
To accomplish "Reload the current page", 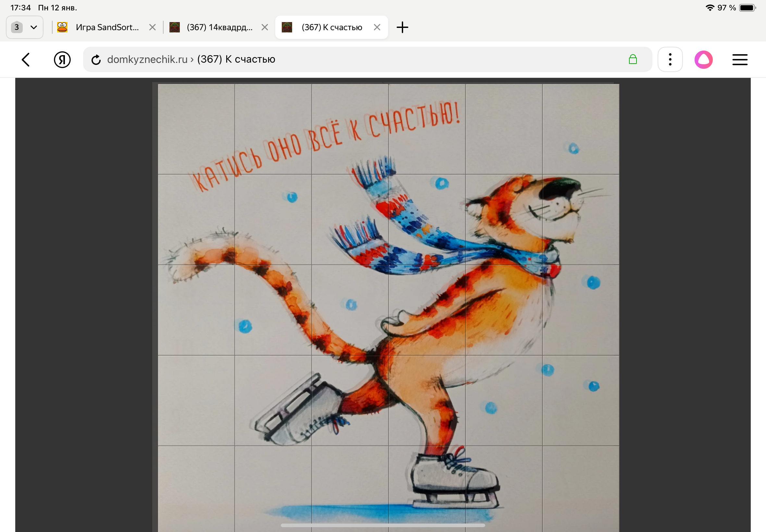I will tap(96, 59).
